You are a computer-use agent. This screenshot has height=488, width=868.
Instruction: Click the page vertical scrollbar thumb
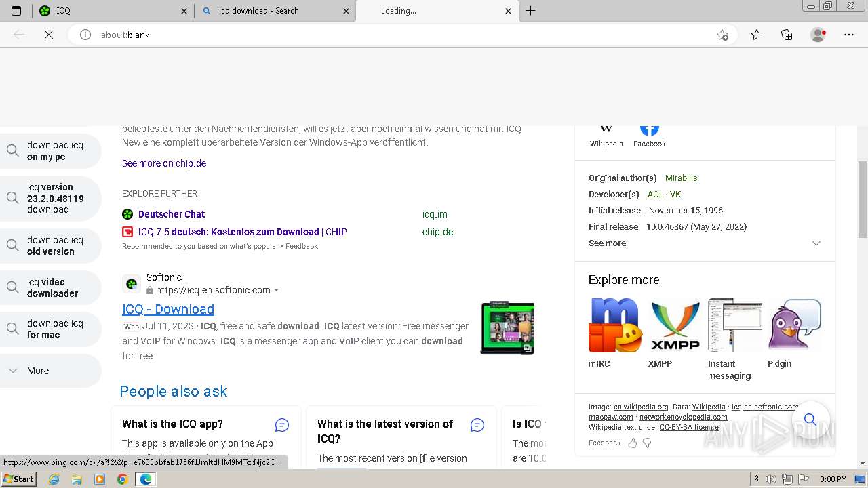click(863, 199)
